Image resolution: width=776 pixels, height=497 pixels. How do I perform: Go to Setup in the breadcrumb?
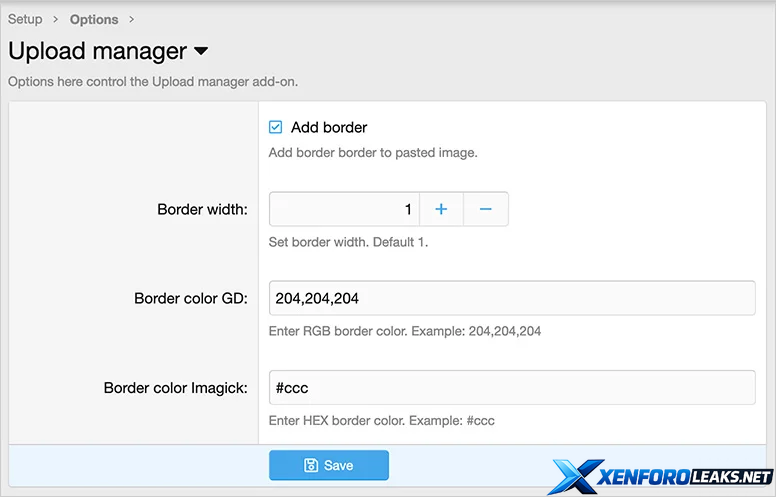25,19
